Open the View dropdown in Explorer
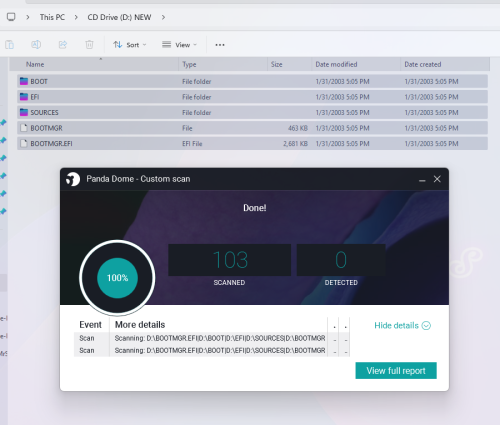The image size is (500, 425). [x=179, y=45]
